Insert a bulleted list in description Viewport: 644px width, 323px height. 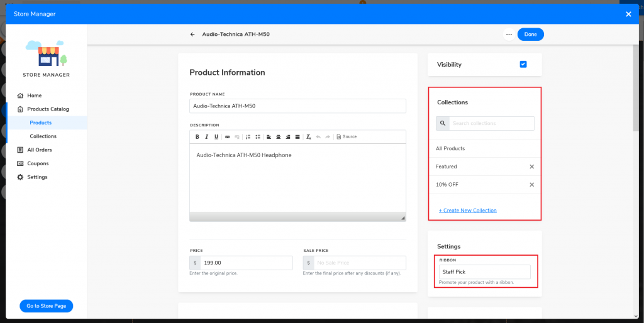coord(257,136)
